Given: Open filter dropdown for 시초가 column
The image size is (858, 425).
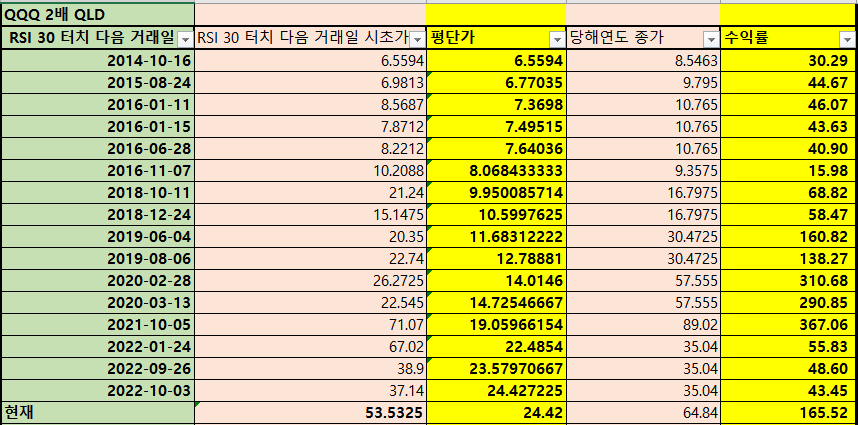Looking at the screenshot, I should (x=418, y=39).
